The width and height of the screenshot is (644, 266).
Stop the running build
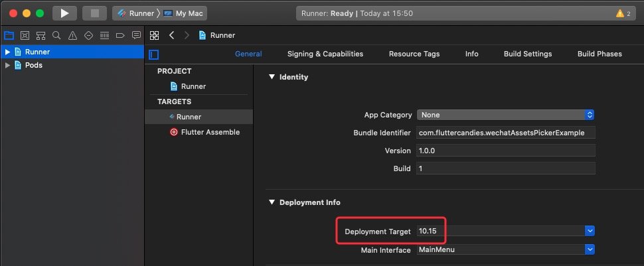pyautogui.click(x=94, y=13)
